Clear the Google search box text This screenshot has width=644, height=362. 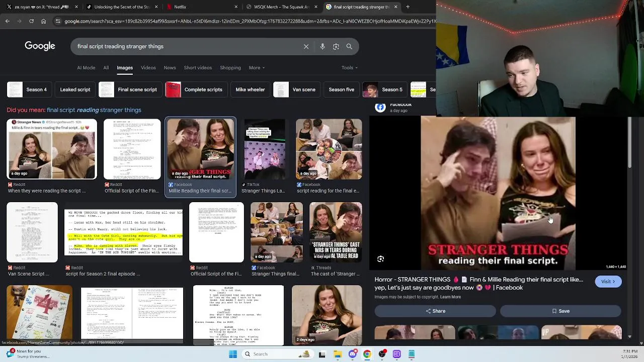(x=306, y=46)
